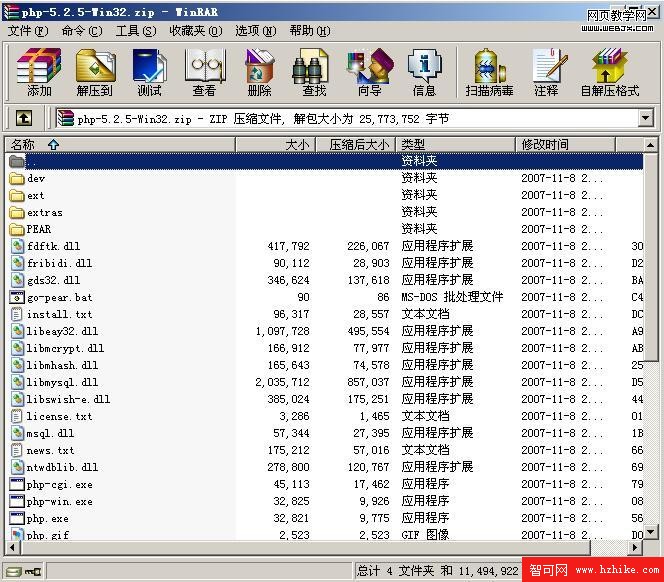Image resolution: width=664 pixels, height=582 pixels.
Task: Select the fribidi.dll file
Action: 59,263
